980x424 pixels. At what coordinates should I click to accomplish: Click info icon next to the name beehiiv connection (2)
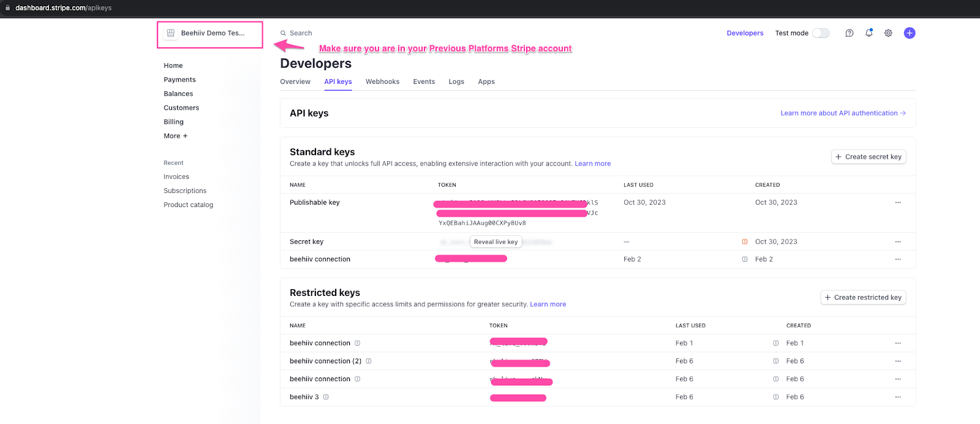coord(369,361)
